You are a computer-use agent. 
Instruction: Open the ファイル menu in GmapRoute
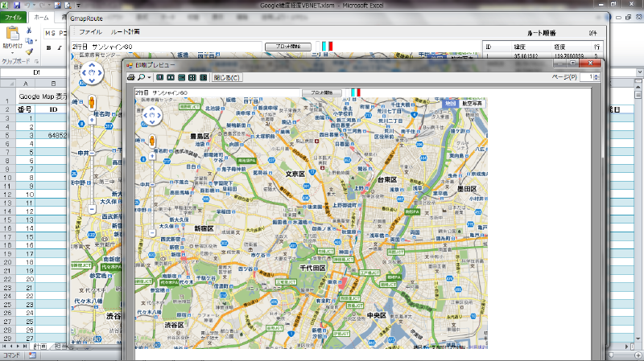click(89, 31)
